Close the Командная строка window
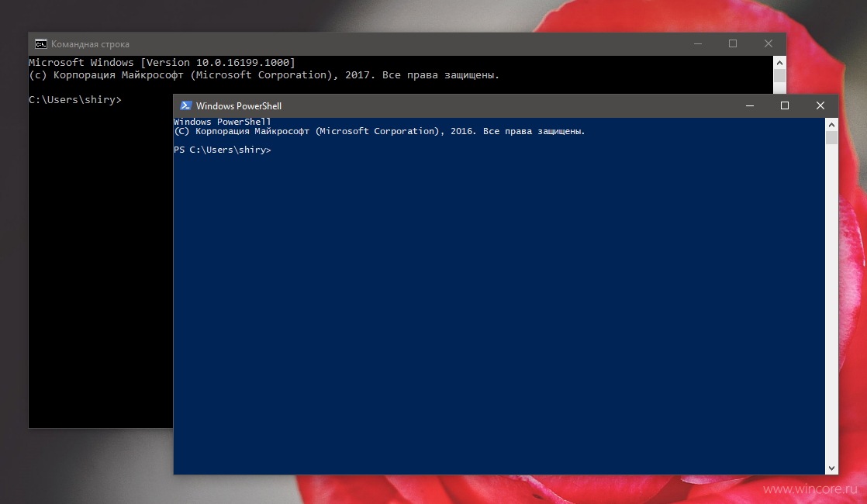 coord(768,43)
